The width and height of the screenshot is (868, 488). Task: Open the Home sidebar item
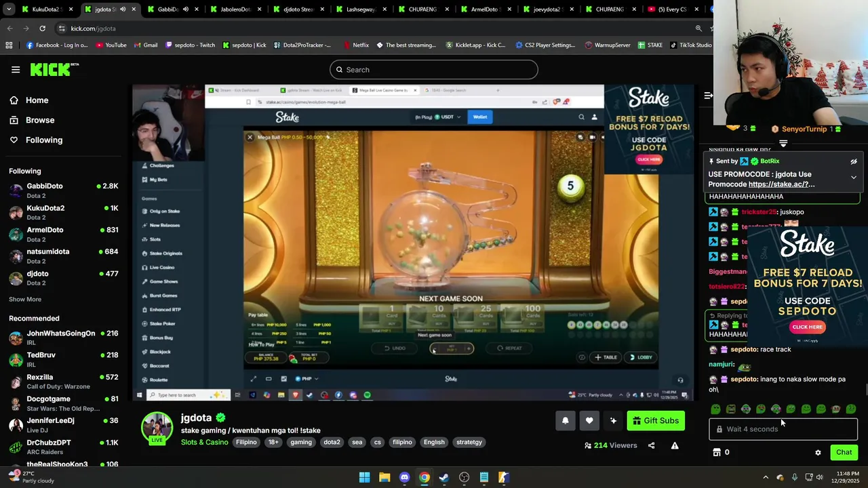37,100
